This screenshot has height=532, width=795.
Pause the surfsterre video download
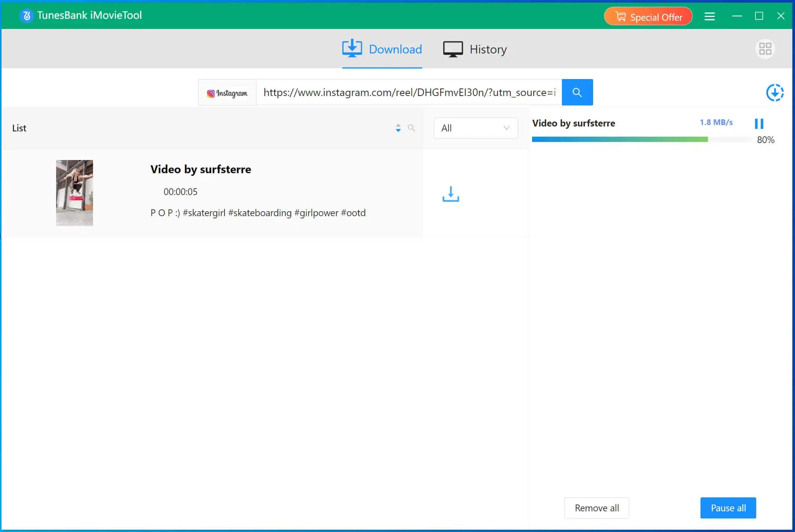tap(759, 123)
